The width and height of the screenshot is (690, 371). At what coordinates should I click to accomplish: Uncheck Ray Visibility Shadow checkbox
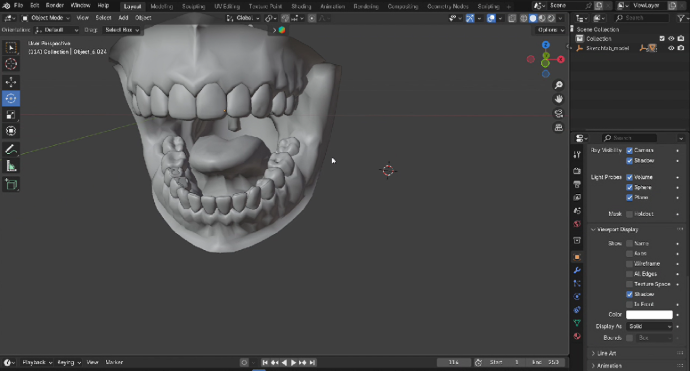(x=629, y=161)
